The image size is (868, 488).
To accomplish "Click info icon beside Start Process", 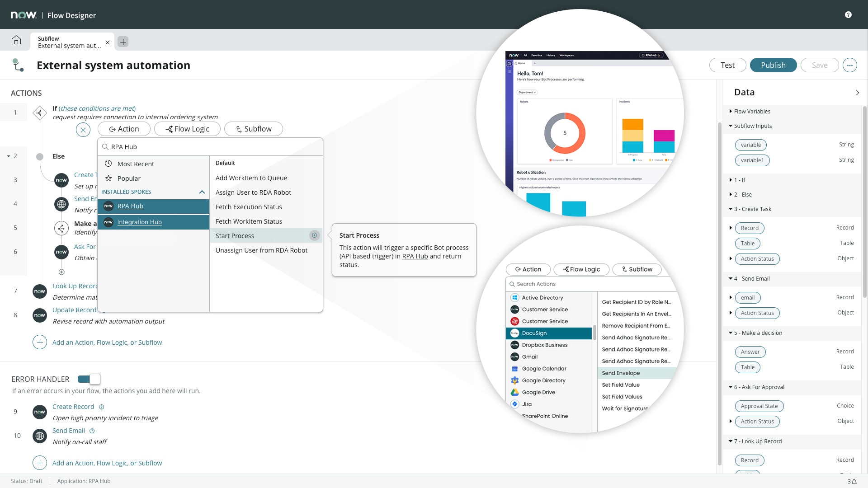I will pos(315,235).
